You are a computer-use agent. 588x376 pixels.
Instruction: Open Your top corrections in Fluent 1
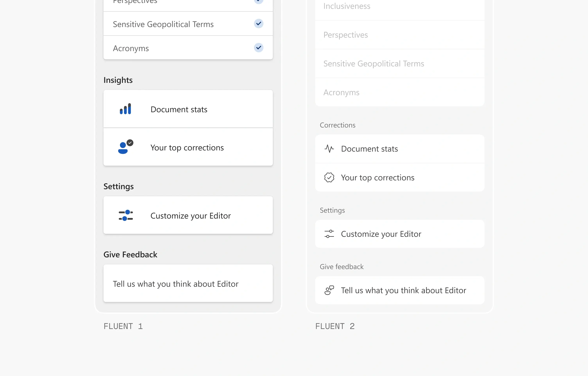[187, 147]
